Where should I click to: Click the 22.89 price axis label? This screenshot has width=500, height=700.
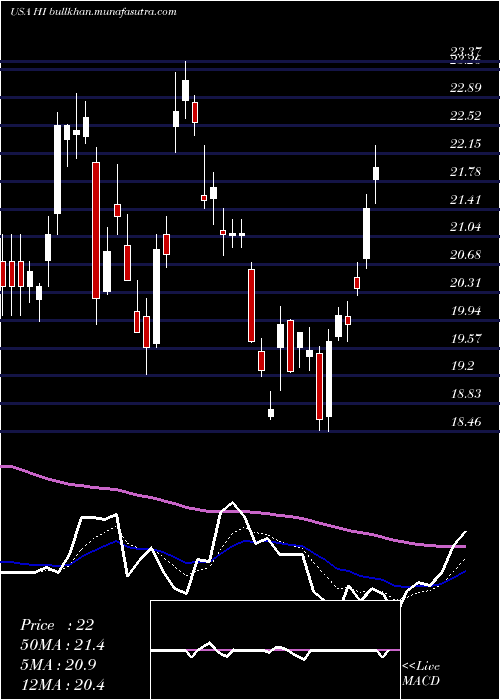[466, 88]
